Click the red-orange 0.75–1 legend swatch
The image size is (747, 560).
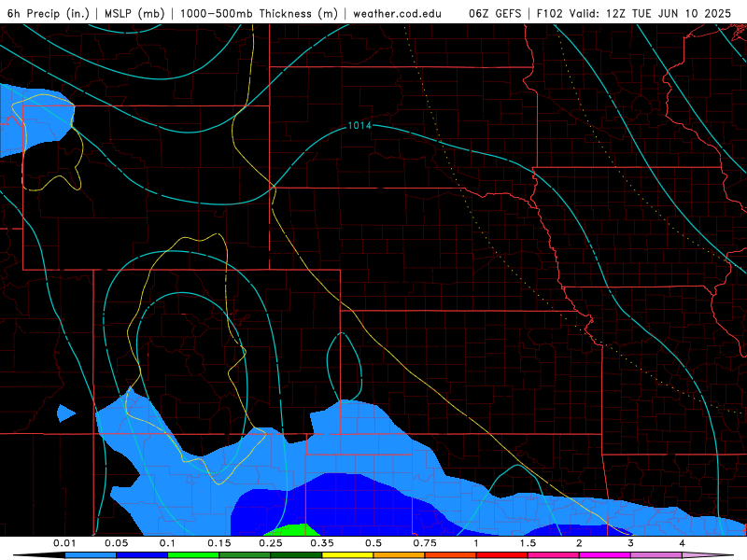[x=451, y=555]
